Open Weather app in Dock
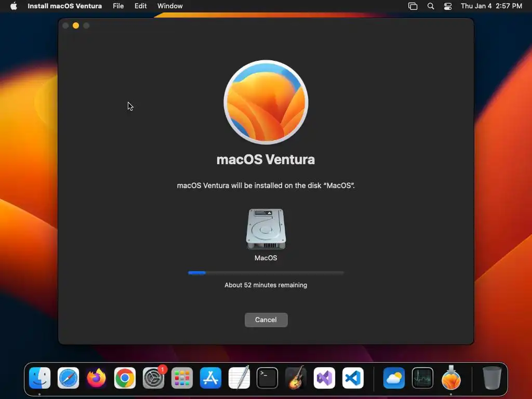532x399 pixels. pyautogui.click(x=394, y=378)
